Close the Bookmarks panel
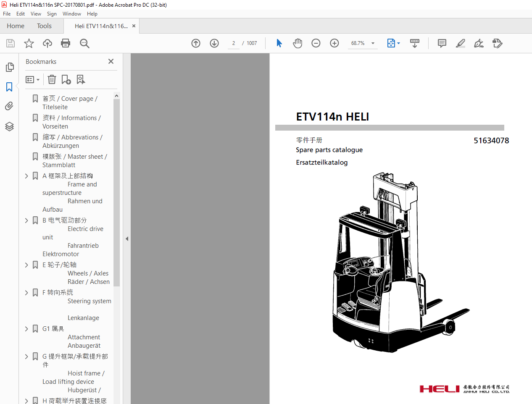The height and width of the screenshot is (404, 532). coord(111,61)
